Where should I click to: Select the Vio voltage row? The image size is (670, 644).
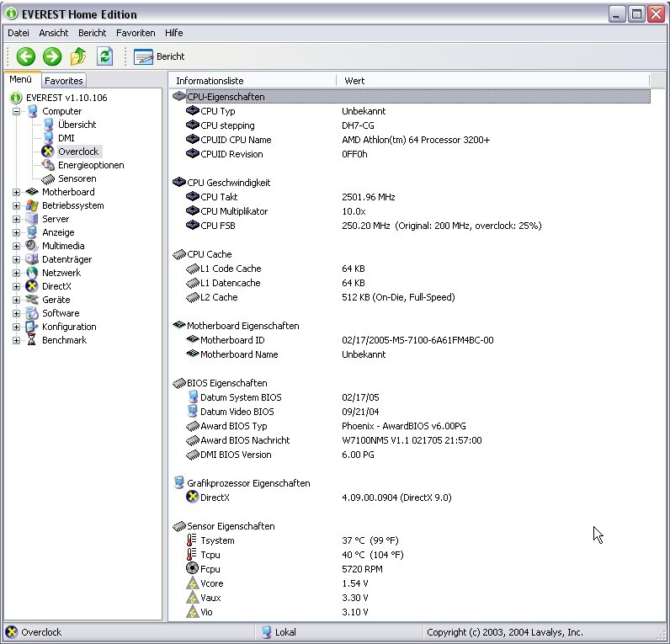[411, 612]
